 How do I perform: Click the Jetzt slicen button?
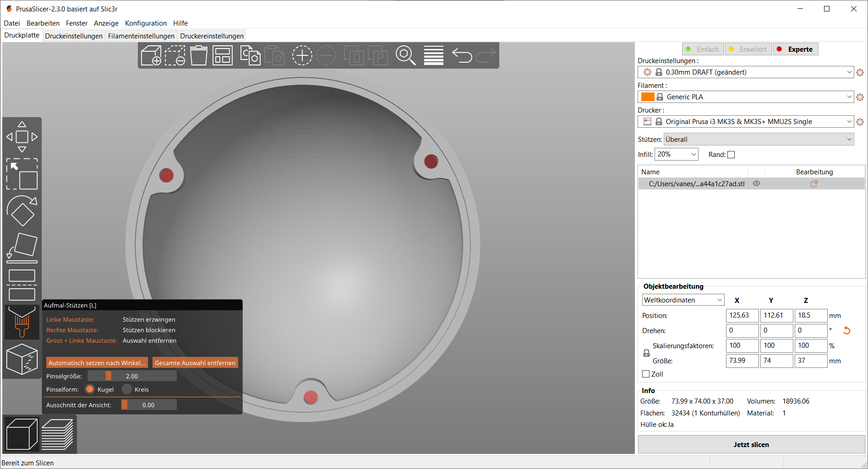751,444
